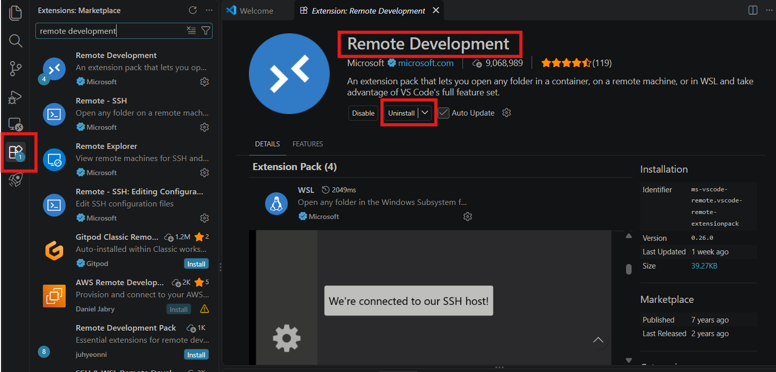
Task: Select Remote Development in the results list
Action: (125, 68)
